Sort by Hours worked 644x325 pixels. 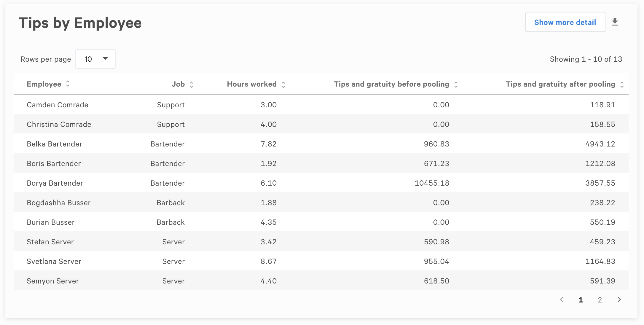[283, 84]
